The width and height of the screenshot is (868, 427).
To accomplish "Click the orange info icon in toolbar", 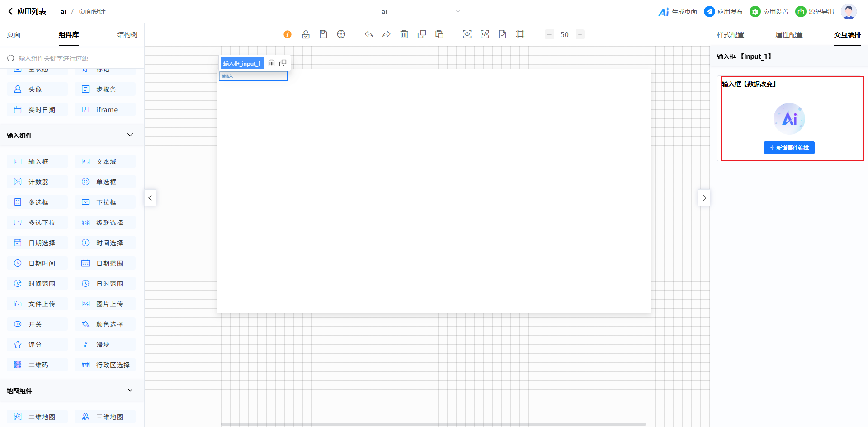I will 288,34.
